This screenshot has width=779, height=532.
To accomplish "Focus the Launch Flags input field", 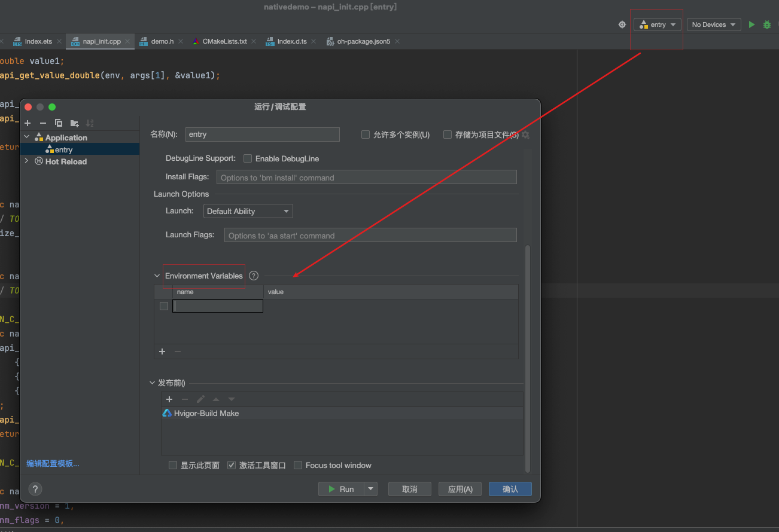I will [370, 235].
